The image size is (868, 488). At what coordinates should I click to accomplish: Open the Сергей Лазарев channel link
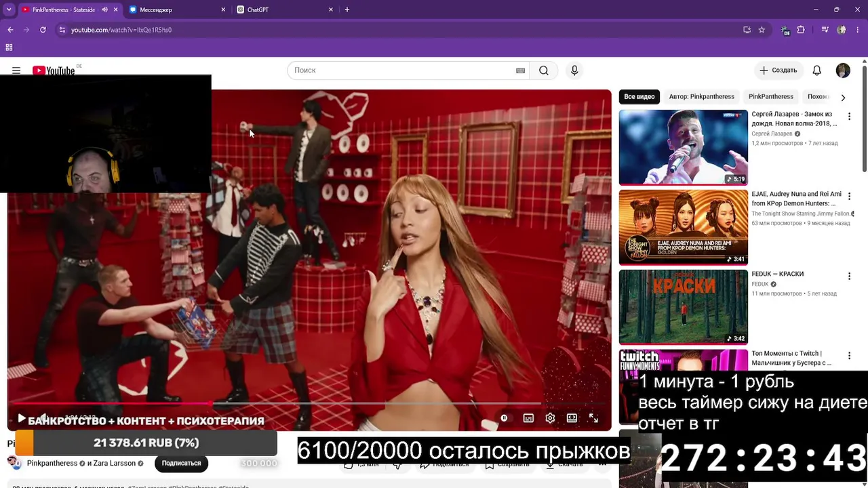(772, 134)
